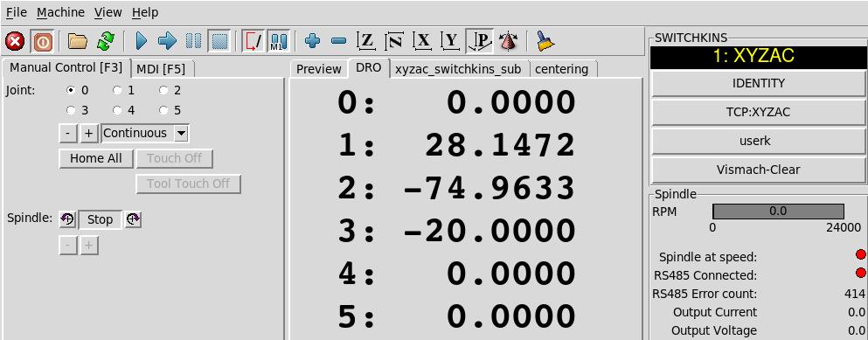Click the spindle RPM progress bar
This screenshot has width=868, height=340.
click(x=778, y=212)
